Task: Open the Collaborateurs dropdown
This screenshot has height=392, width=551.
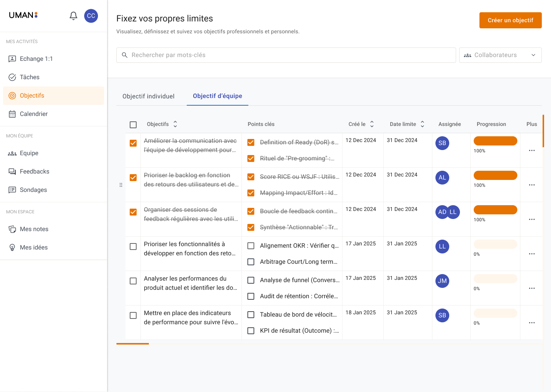Action: [x=500, y=55]
